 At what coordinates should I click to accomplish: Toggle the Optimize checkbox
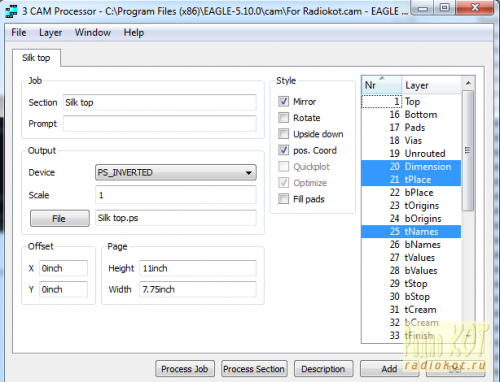pos(283,183)
